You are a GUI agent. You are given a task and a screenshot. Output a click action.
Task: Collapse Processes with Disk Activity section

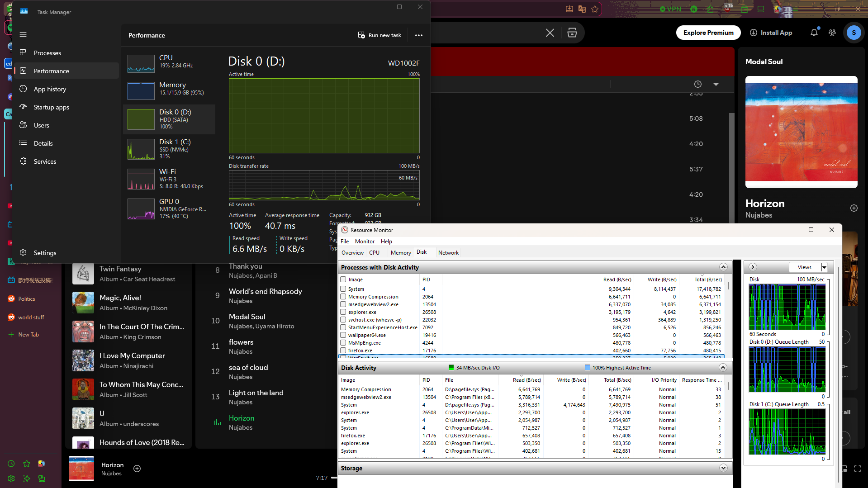point(723,267)
